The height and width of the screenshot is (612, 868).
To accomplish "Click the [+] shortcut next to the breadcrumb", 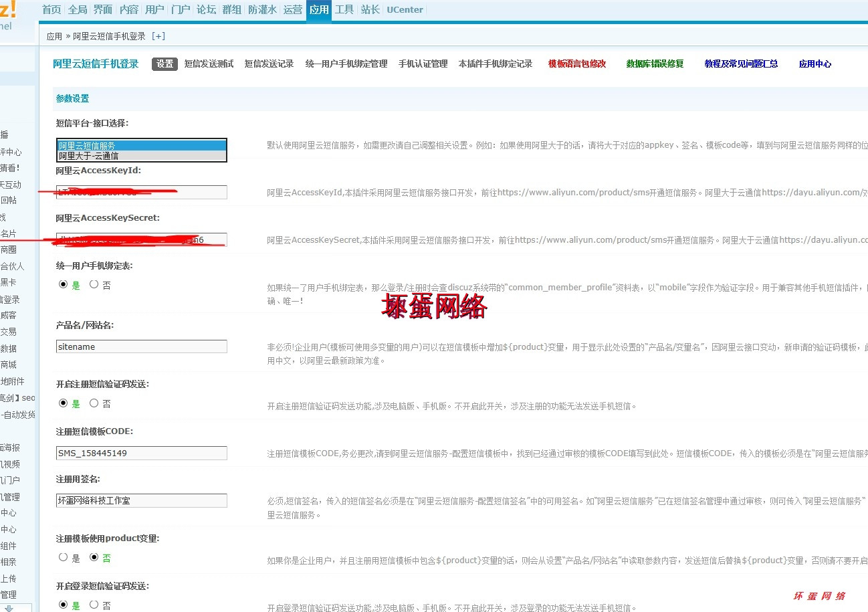I will pyautogui.click(x=158, y=36).
